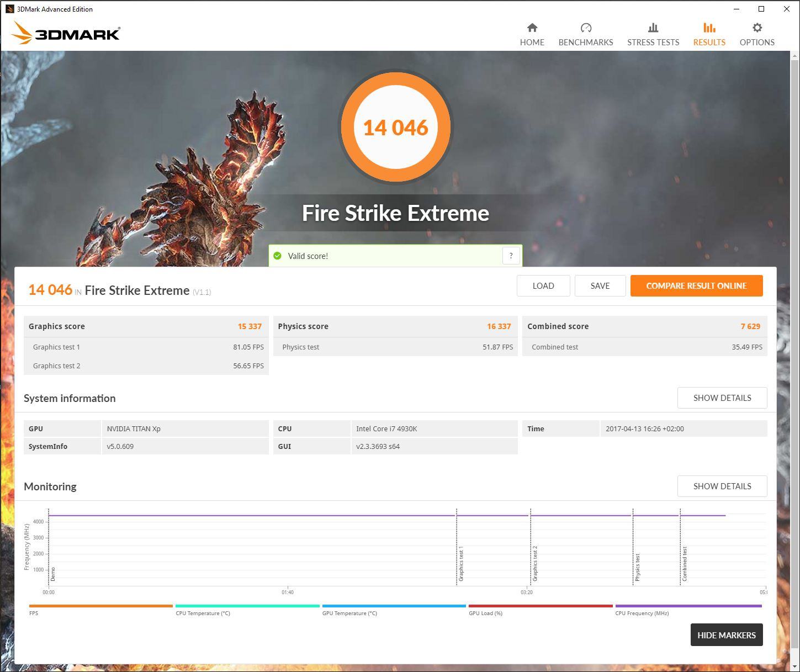Click Graphics score value 15 337
800x672 pixels.
250,326
